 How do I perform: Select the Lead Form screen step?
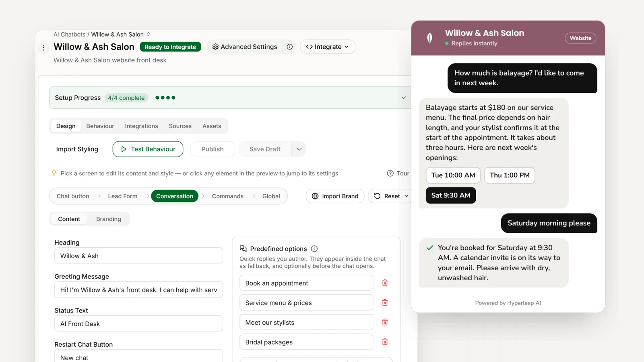(x=123, y=196)
